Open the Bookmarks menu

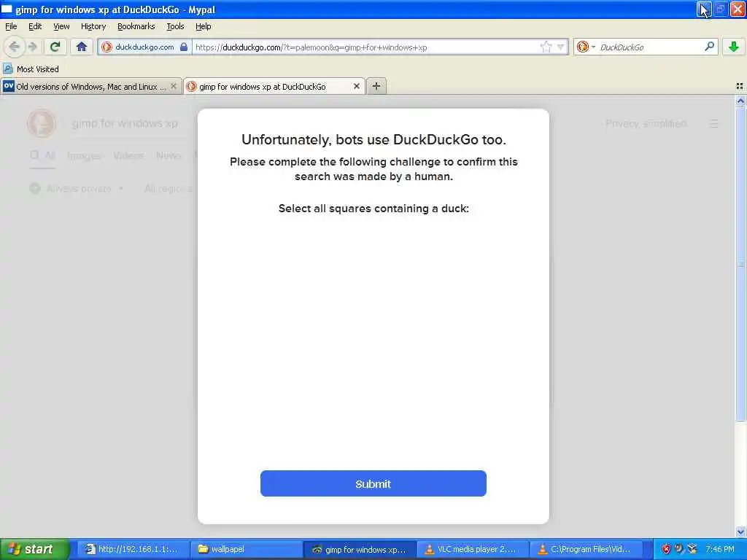[x=136, y=26]
